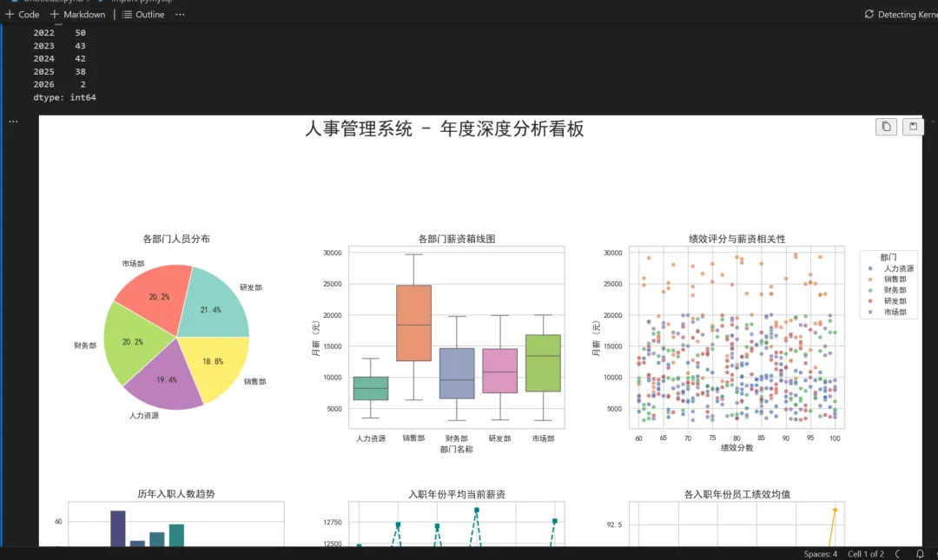Click the scatter plot axis title 绩效分数
Screen dimensions: 938x560
click(737, 448)
